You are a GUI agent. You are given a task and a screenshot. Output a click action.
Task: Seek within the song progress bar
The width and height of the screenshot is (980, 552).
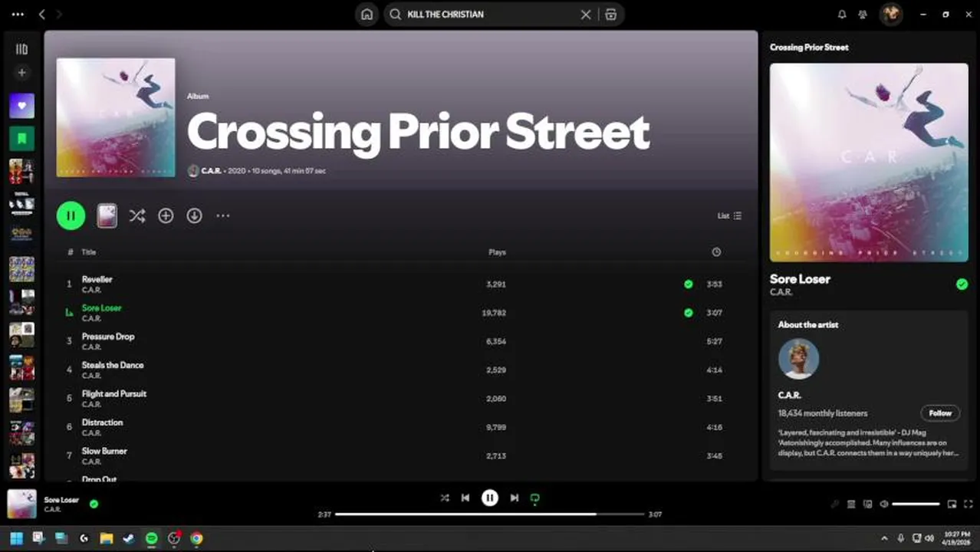[489, 514]
